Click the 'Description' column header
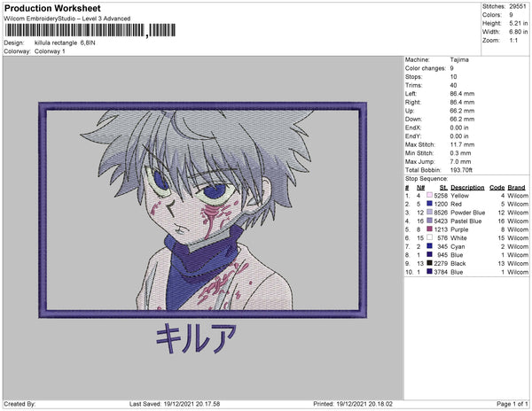Viewport: 532px width, 411px height. tap(467, 188)
